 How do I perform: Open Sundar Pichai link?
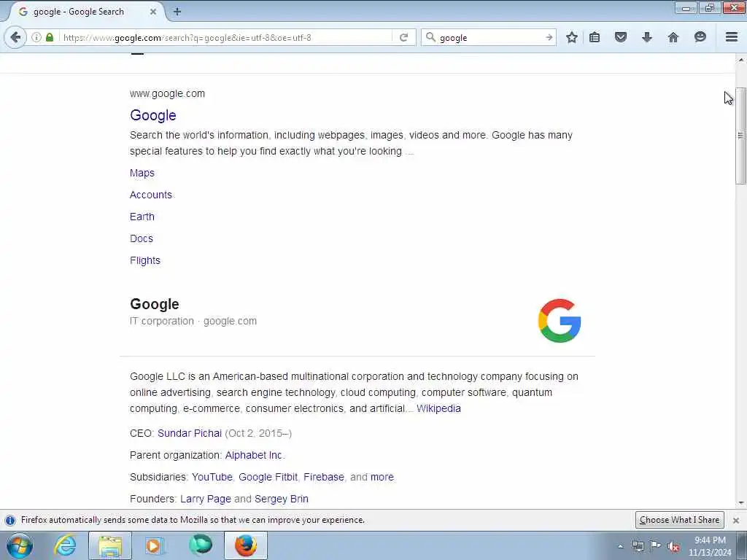pyautogui.click(x=190, y=433)
